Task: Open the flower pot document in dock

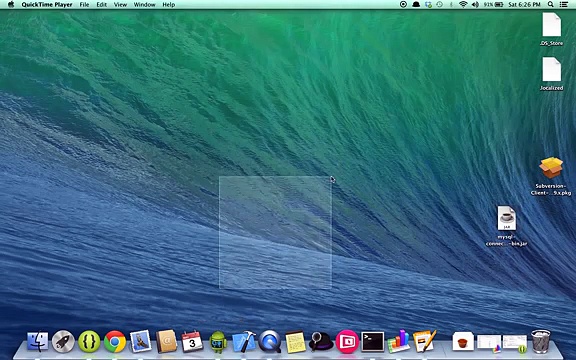Action: point(463,341)
